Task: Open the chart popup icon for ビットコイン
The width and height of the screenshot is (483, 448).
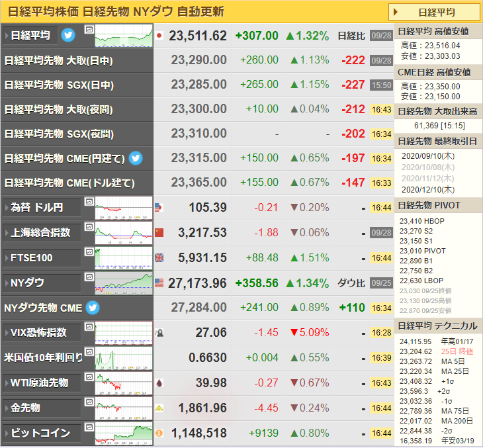Action: tap(89, 427)
